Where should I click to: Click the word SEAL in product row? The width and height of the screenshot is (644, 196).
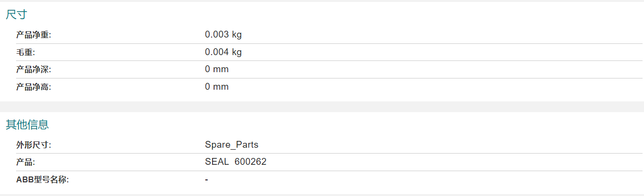click(x=217, y=162)
